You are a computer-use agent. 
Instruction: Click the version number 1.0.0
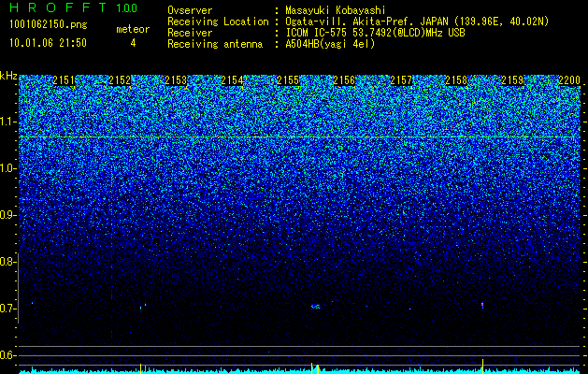click(126, 7)
